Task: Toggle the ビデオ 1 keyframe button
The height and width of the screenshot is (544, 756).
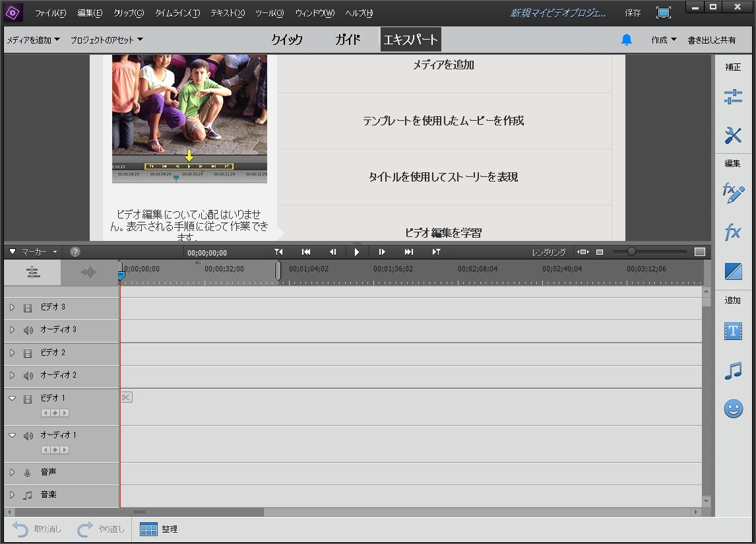Action: coord(55,413)
